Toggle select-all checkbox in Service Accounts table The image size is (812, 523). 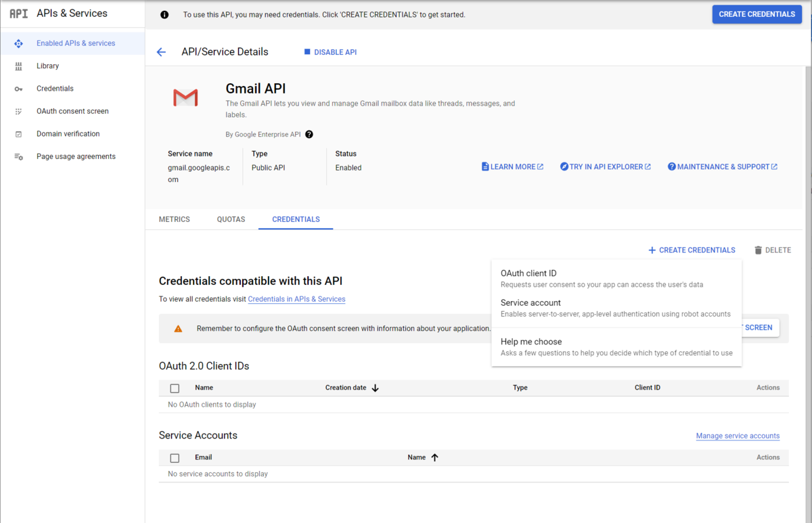point(175,458)
